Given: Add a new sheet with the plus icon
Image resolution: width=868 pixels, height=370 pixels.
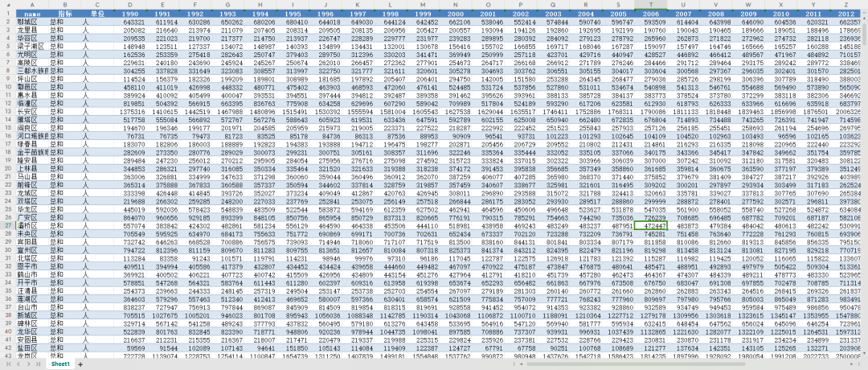Looking at the screenshot, I should 80,364.
